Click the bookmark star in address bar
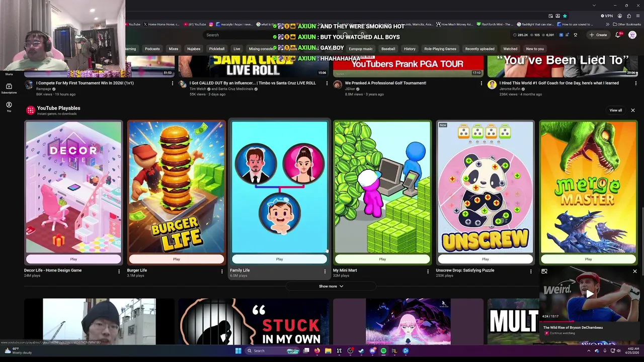 565,16
